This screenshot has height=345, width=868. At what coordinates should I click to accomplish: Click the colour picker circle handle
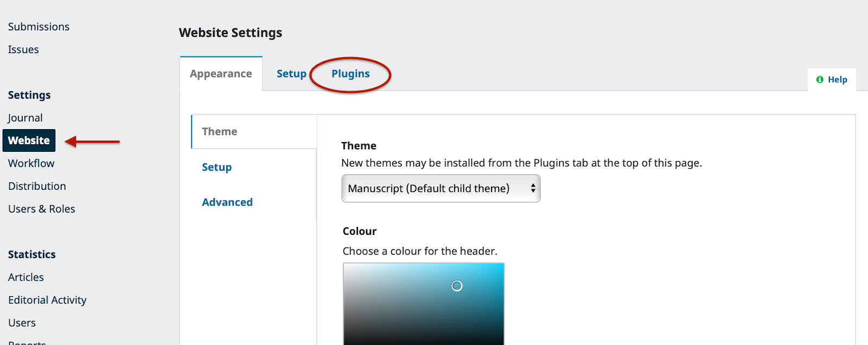coord(457,286)
